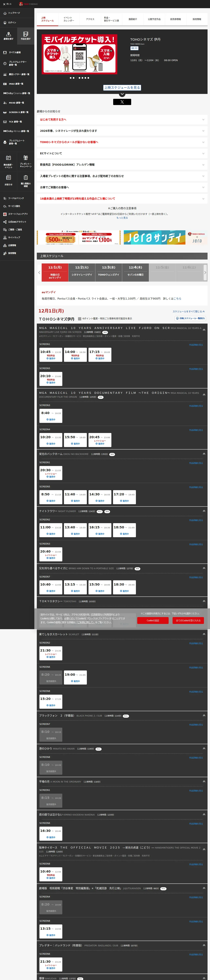210x980 pixels.
Task: Expand 18歳未満の上映終了時間 notice
Action: point(122,199)
